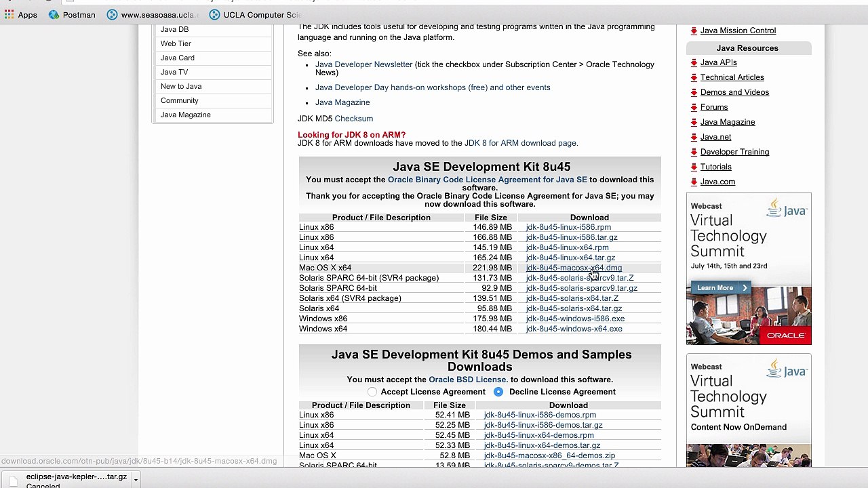
Task: Download jdk-8u45-solaris-x64.tar.gz
Action: click(574, 308)
